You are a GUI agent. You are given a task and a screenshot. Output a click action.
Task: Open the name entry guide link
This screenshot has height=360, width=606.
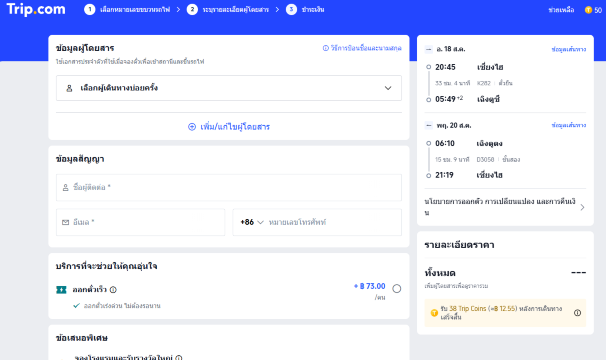click(366, 48)
